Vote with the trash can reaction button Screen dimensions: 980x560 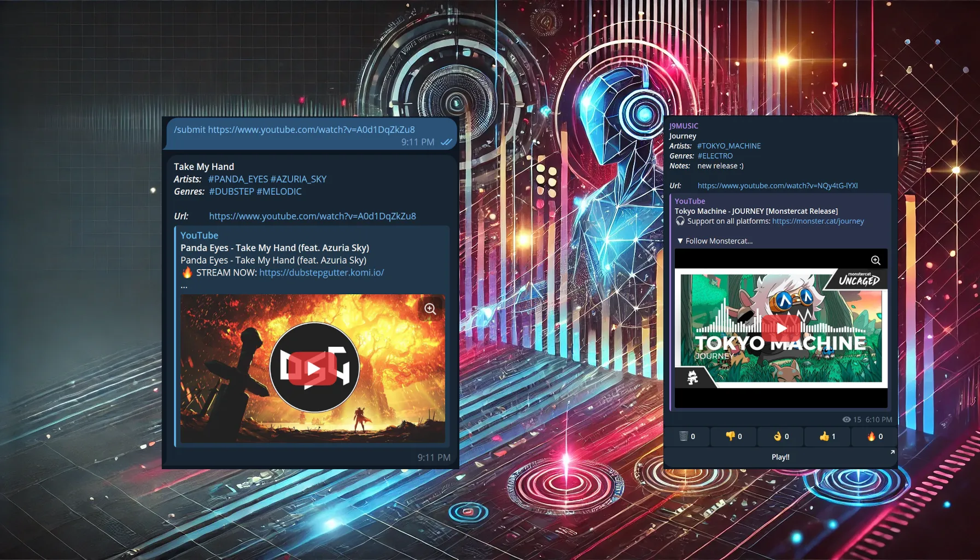click(x=687, y=436)
